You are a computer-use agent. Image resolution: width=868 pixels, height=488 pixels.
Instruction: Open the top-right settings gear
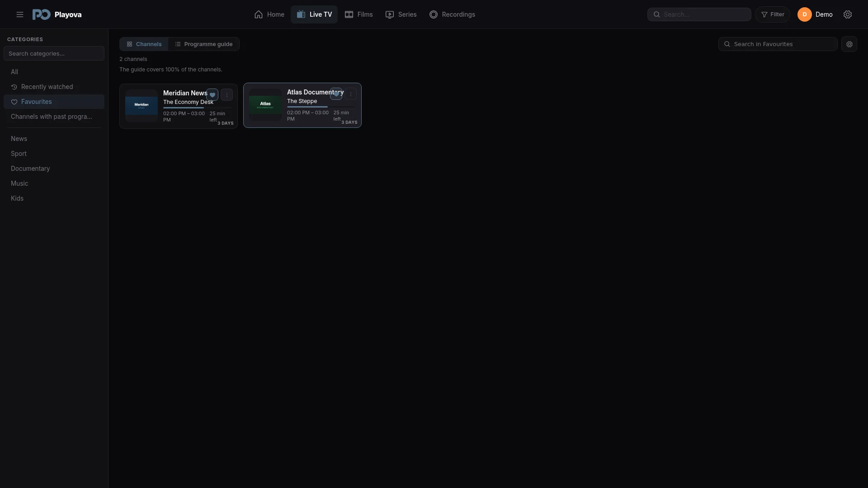(x=848, y=14)
